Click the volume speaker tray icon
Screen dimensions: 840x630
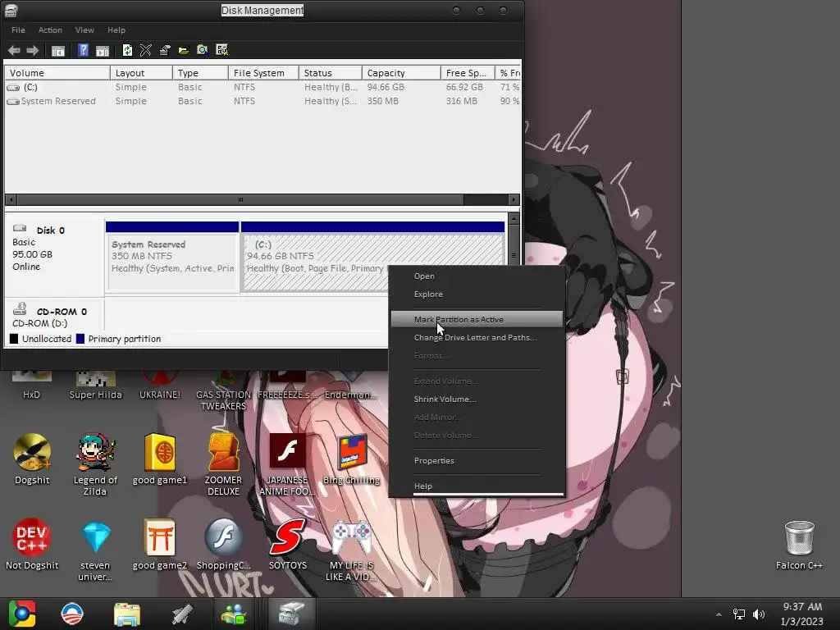click(x=759, y=614)
